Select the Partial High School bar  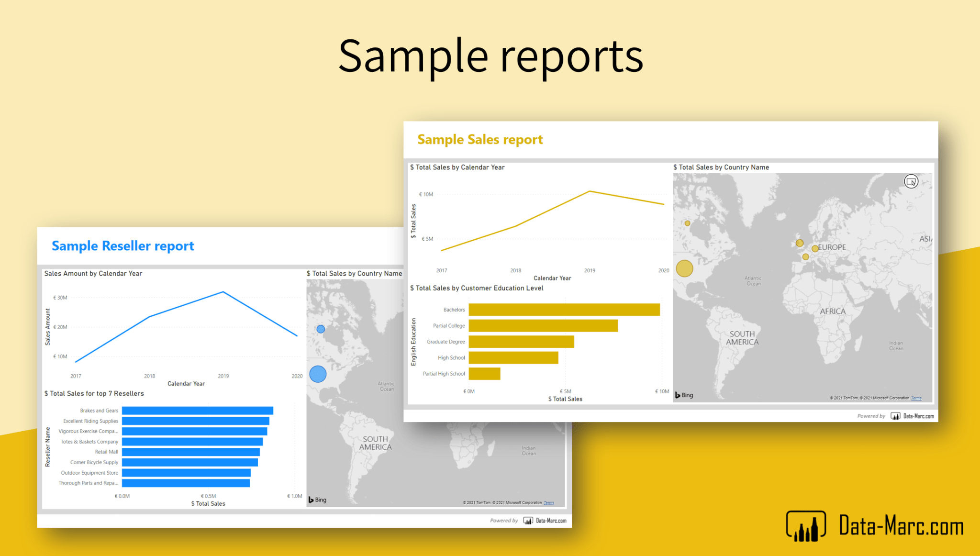pos(484,373)
